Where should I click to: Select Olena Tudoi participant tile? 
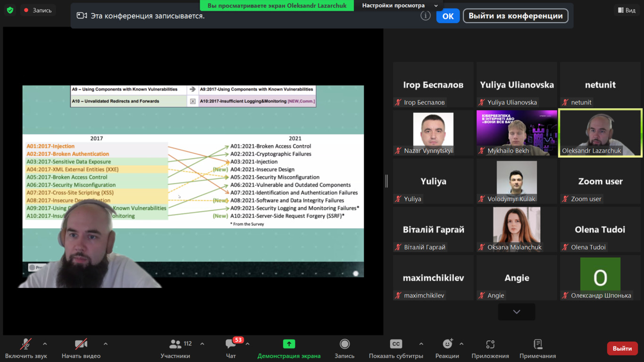click(600, 230)
